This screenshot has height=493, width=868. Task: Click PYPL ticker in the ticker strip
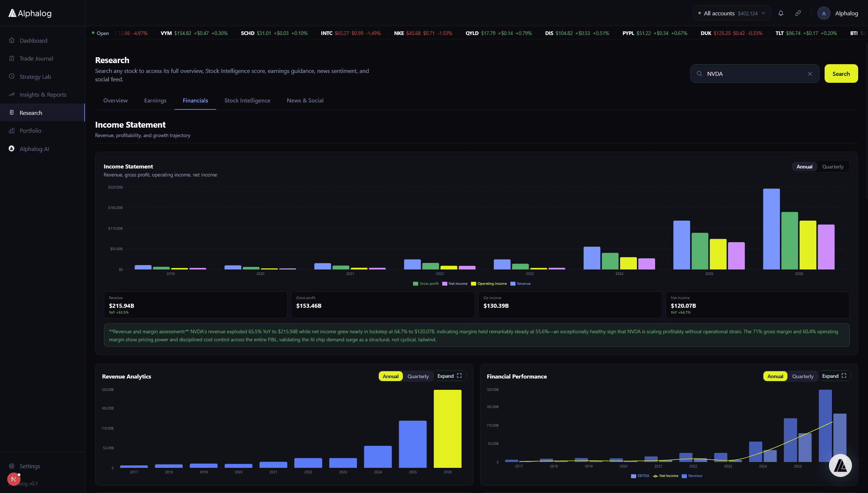coord(655,33)
